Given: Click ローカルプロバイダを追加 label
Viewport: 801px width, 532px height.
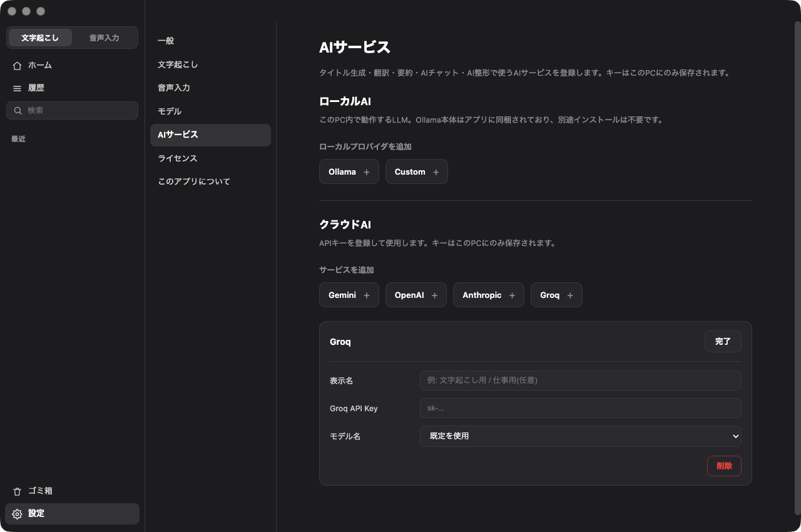Looking at the screenshot, I should 365,146.
